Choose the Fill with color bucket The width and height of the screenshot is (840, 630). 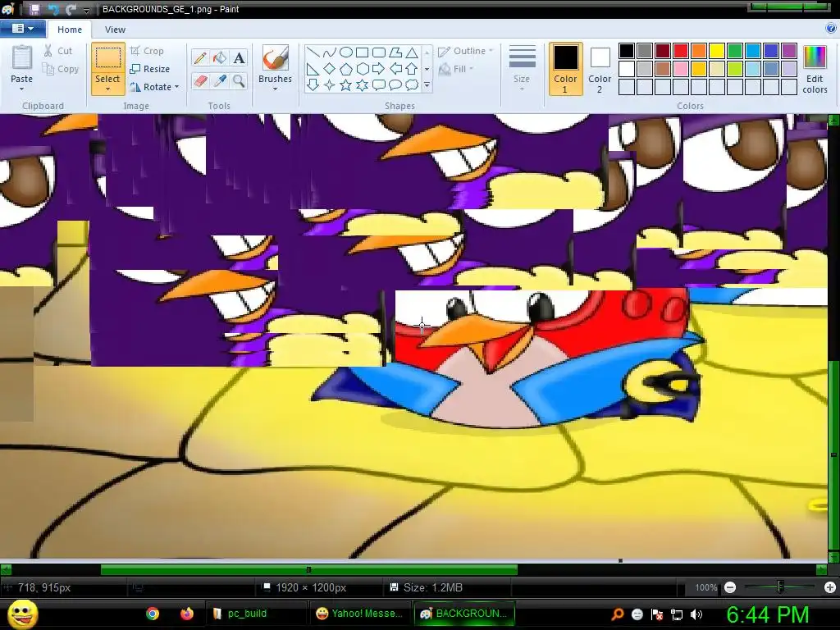pos(220,58)
